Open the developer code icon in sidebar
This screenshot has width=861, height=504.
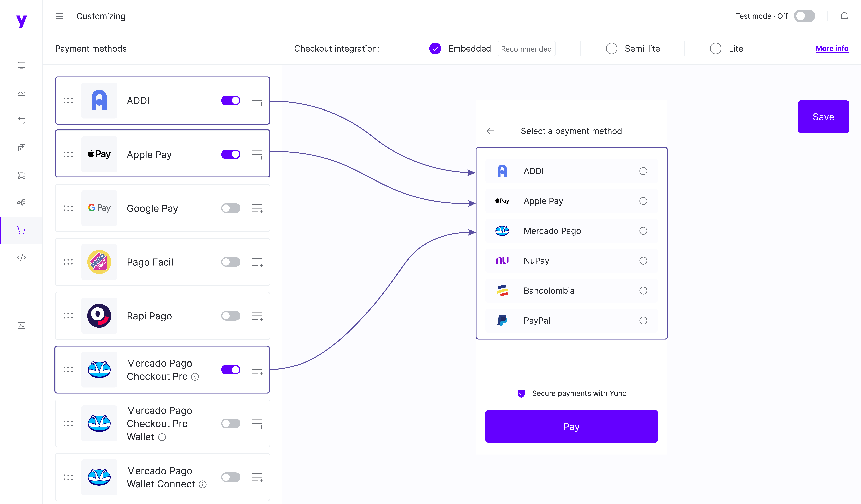22,258
